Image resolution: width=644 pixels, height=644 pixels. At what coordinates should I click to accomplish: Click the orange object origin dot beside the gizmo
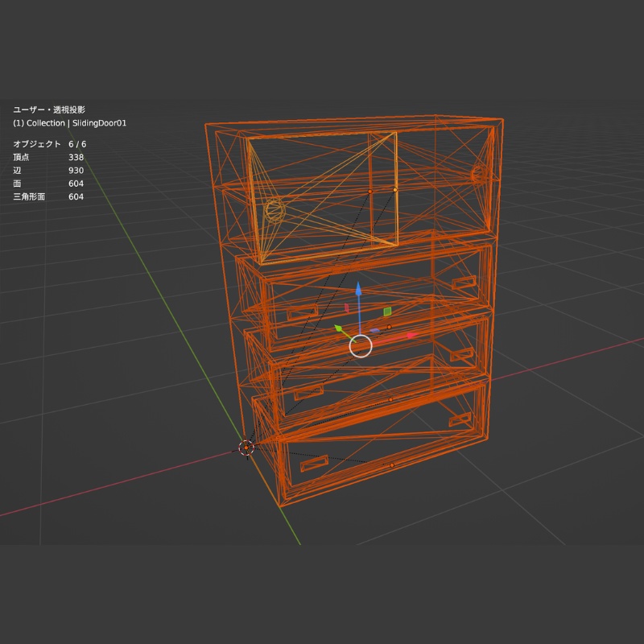(x=389, y=327)
